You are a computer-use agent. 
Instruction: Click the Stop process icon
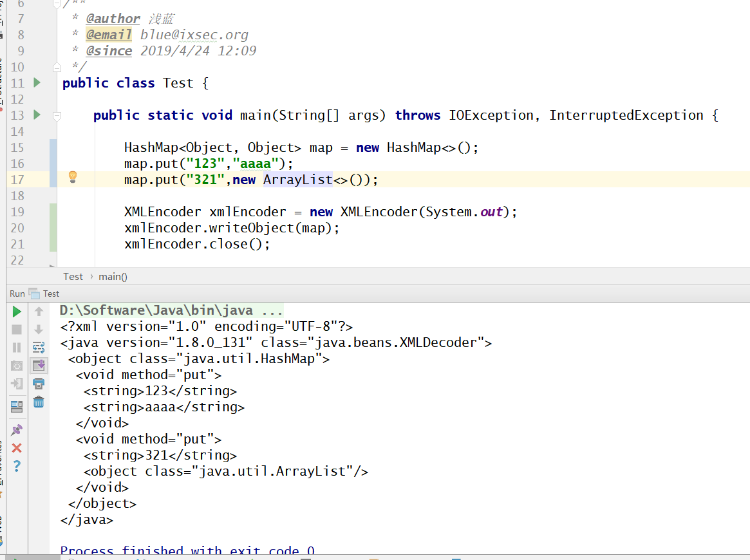[17, 330]
